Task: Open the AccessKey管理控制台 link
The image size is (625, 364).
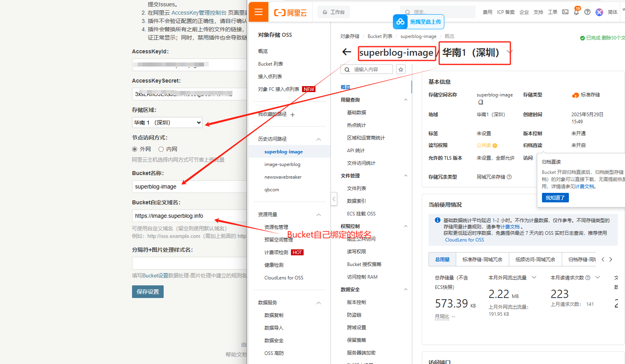Action: pos(199,13)
